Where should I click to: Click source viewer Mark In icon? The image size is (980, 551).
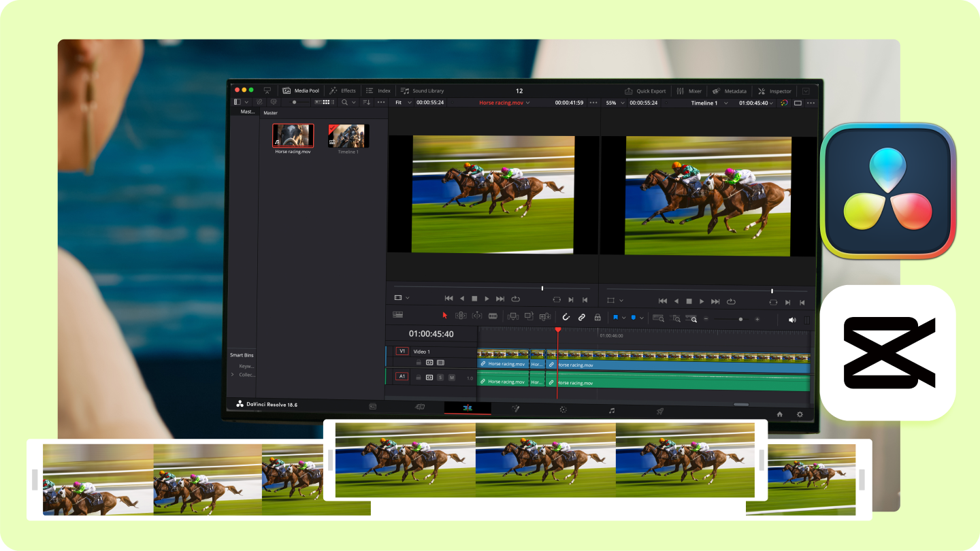point(570,299)
